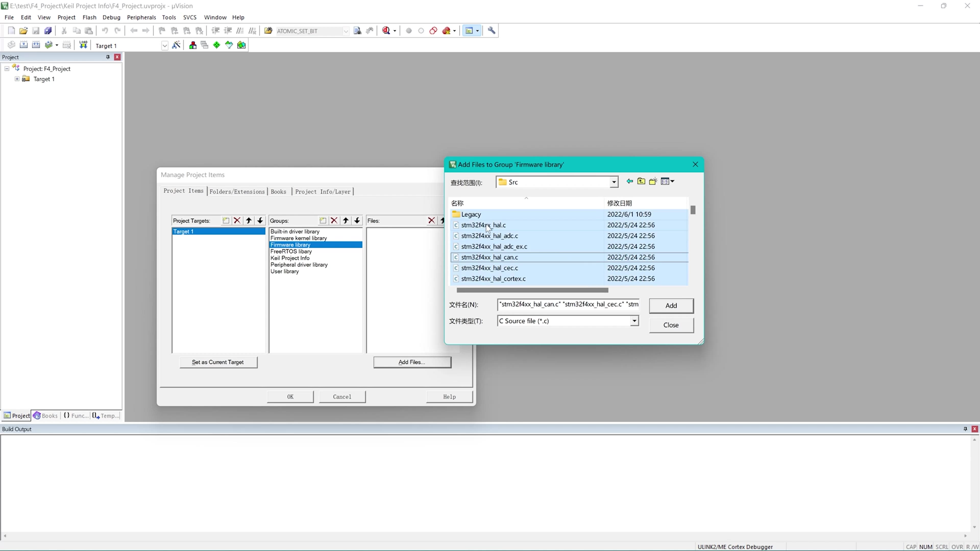Build the current target
The width and height of the screenshot is (980, 551).
pyautogui.click(x=23, y=44)
